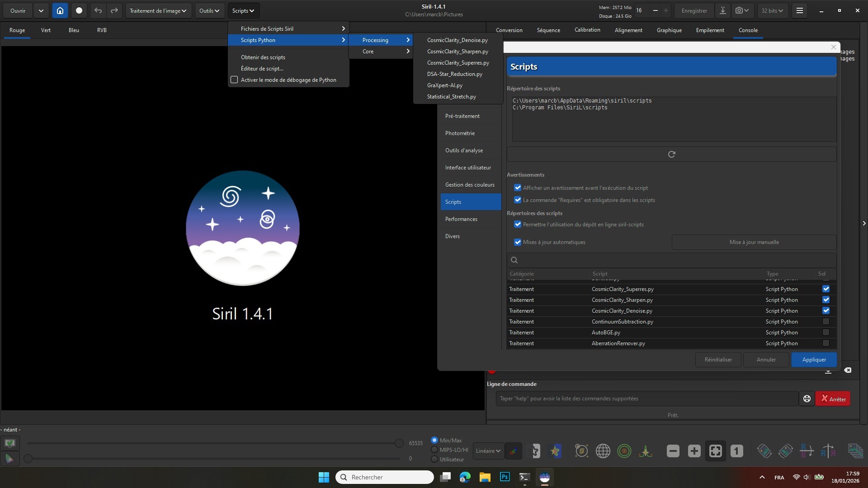
Task: Click the redo arrow icon
Action: (x=114, y=10)
